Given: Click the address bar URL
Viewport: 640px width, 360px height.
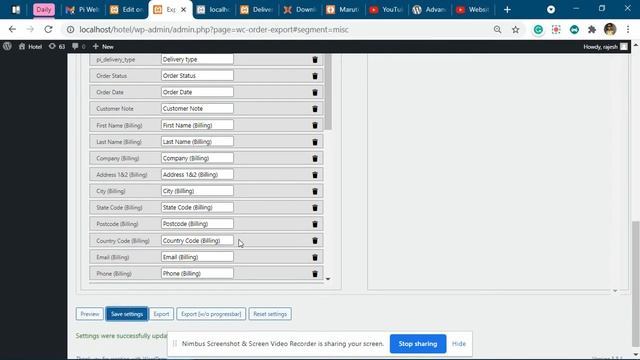Looking at the screenshot, I should click(x=214, y=29).
